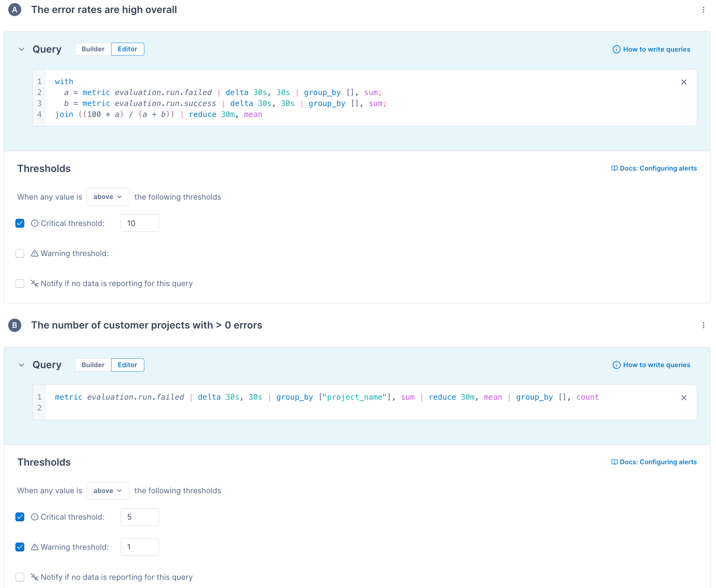Viewport: 716px width, 588px height.
Task: Open the 'above' dropdown in alert A thresholds
Action: (108, 197)
